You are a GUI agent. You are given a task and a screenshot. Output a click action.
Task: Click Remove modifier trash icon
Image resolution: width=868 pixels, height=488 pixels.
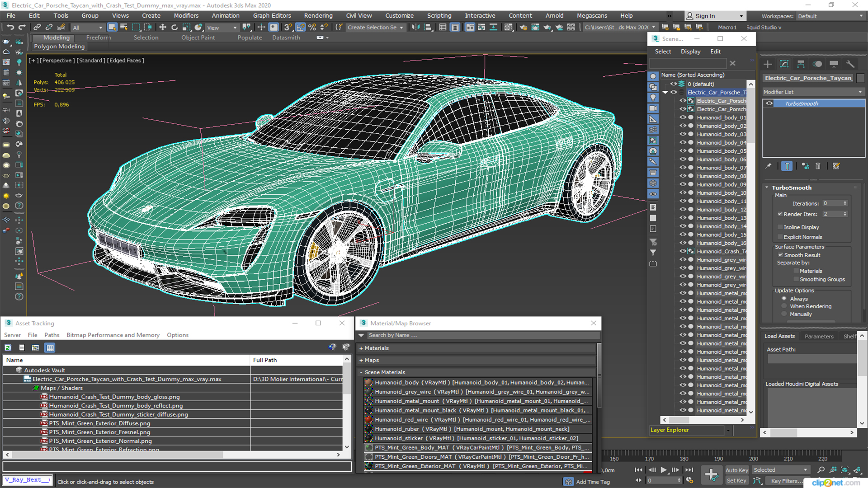[x=818, y=166]
